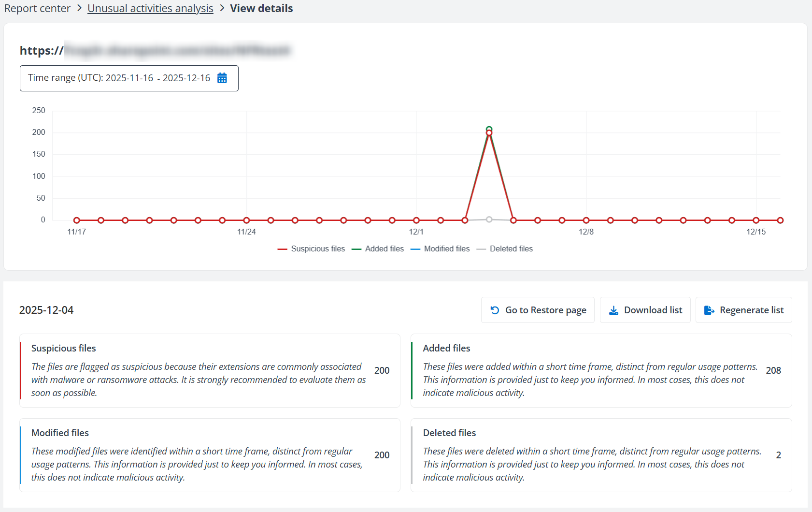Click Report center in the breadcrumb
The image size is (812, 512).
(37, 8)
